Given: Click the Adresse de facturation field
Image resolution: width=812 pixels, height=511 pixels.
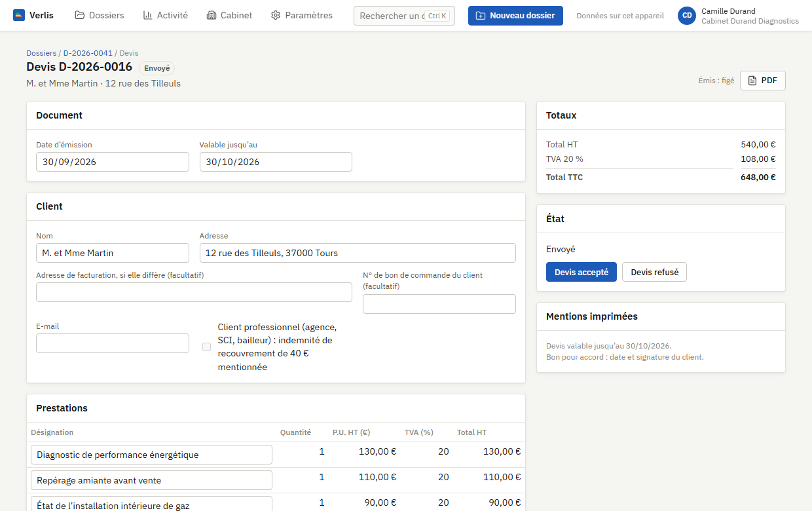Looking at the screenshot, I should pyautogui.click(x=194, y=292).
